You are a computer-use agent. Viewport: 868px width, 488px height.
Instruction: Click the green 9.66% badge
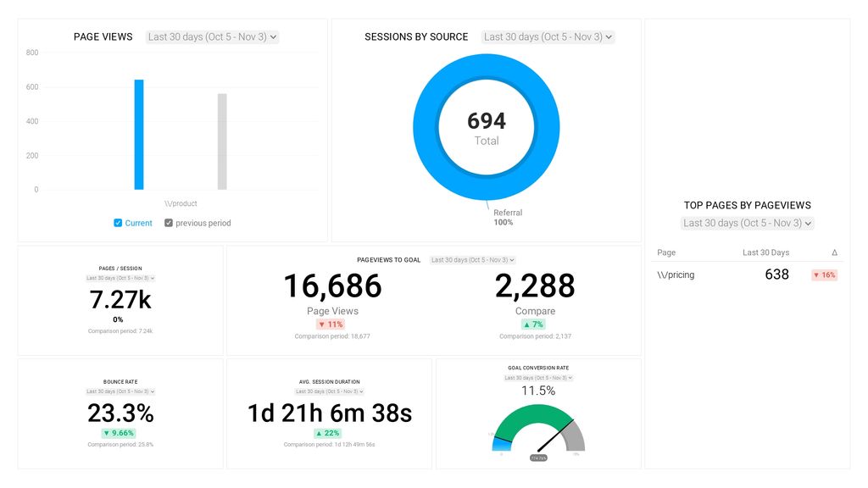pyautogui.click(x=119, y=433)
